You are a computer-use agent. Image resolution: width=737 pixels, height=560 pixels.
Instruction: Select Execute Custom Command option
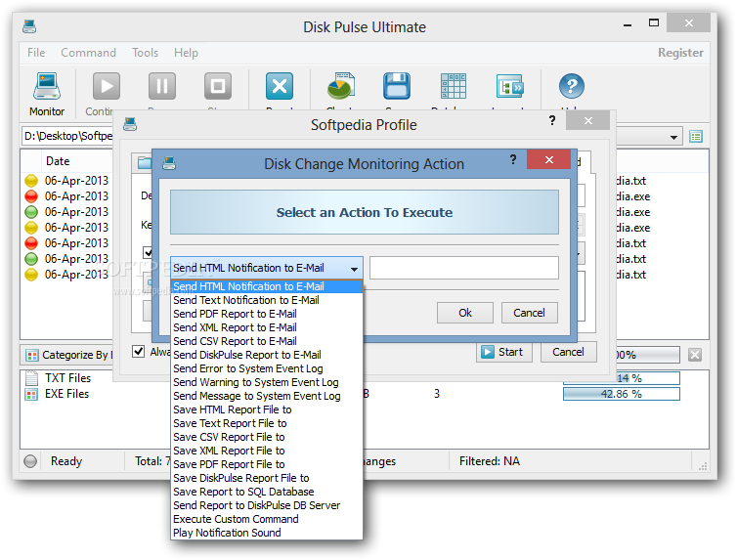267,519
